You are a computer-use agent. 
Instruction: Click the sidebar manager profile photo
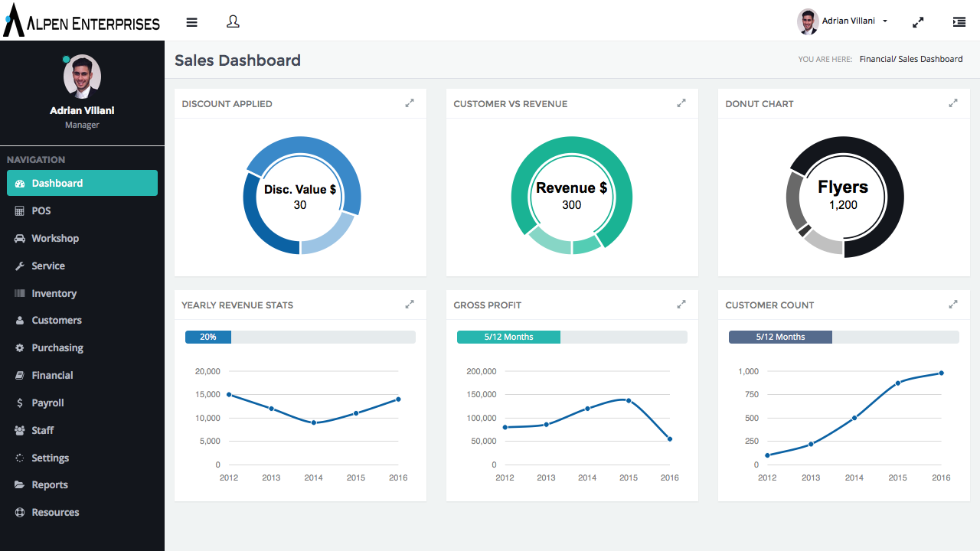click(x=82, y=77)
